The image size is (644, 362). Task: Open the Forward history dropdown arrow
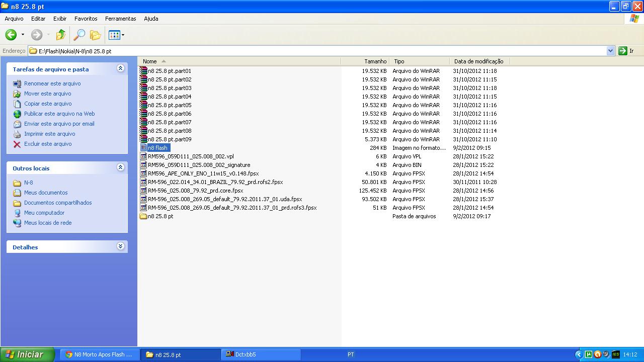(48, 35)
